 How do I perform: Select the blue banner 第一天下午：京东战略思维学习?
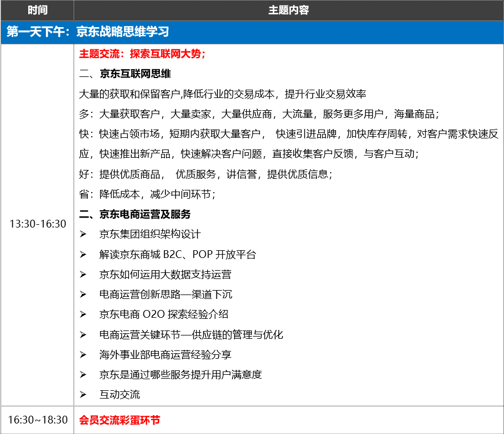pyautogui.click(x=252, y=32)
